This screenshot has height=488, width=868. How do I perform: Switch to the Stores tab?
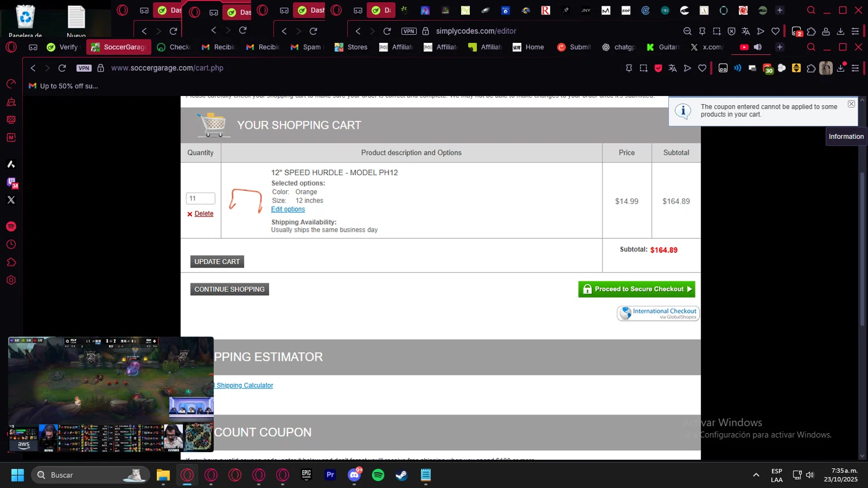click(351, 47)
